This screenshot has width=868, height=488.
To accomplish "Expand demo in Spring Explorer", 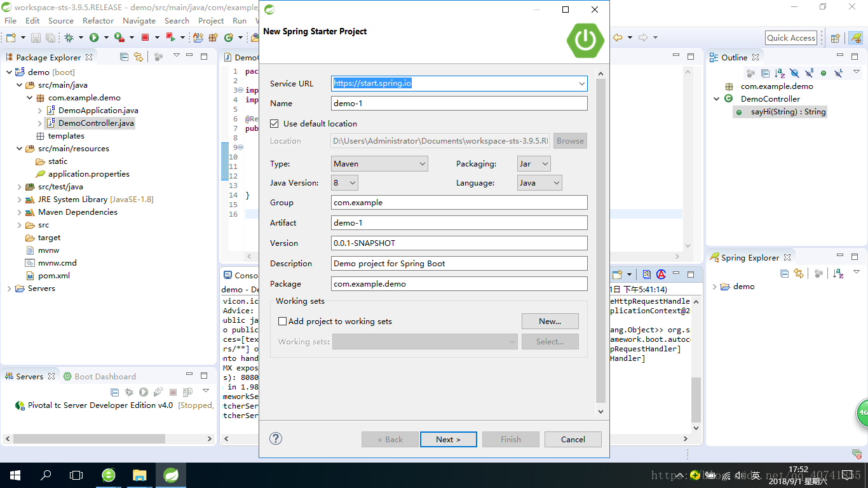I will click(714, 287).
